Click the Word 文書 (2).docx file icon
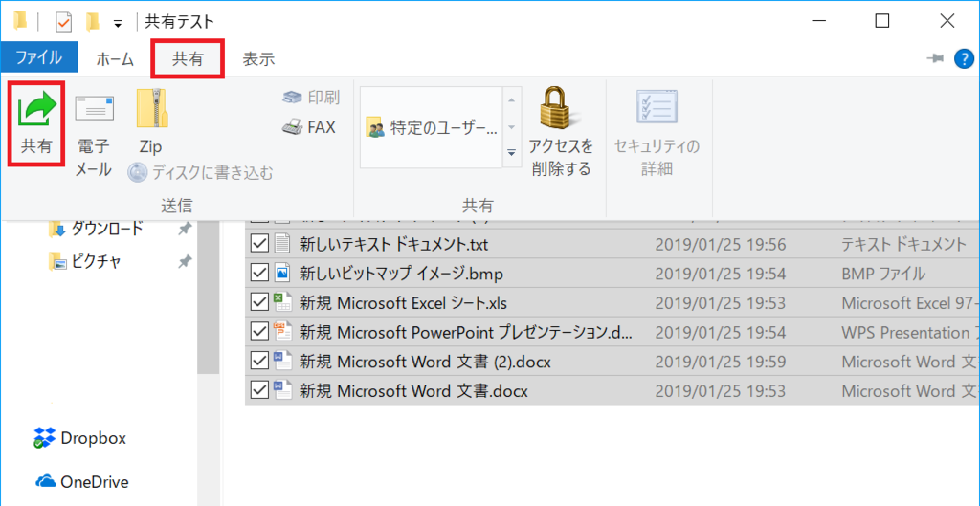Image resolution: width=980 pixels, height=506 pixels. click(x=282, y=361)
